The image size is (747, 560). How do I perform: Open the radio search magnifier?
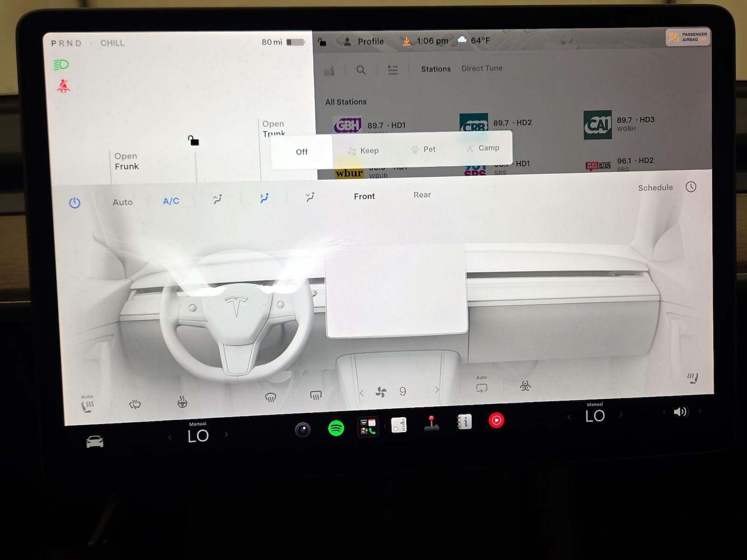(361, 70)
